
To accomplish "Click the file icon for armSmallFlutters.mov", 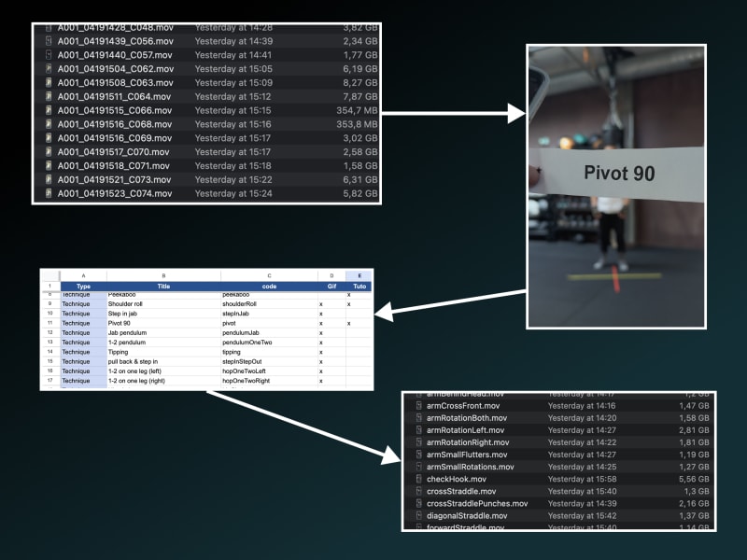I will tap(418, 455).
